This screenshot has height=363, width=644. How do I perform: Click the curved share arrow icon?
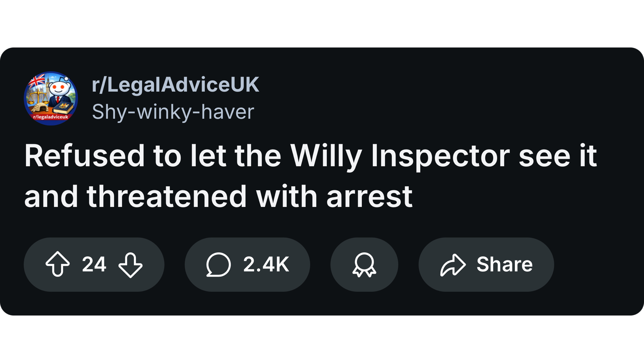pyautogui.click(x=453, y=265)
